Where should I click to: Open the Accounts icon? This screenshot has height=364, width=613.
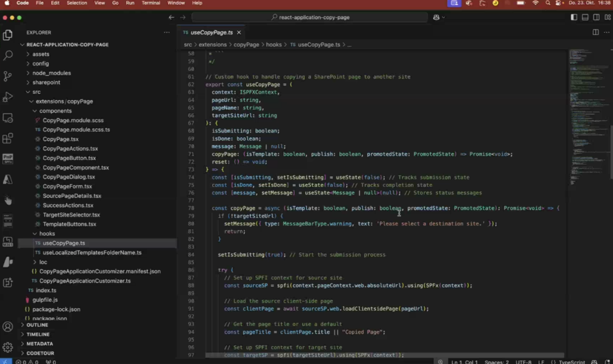(8, 327)
